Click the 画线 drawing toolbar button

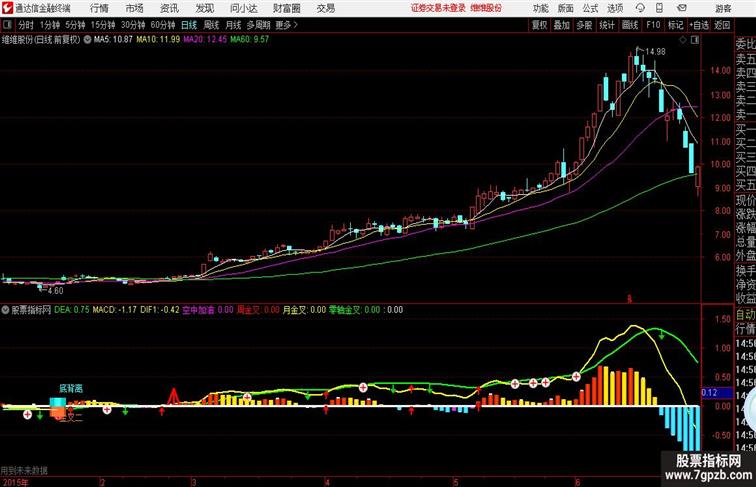point(630,25)
